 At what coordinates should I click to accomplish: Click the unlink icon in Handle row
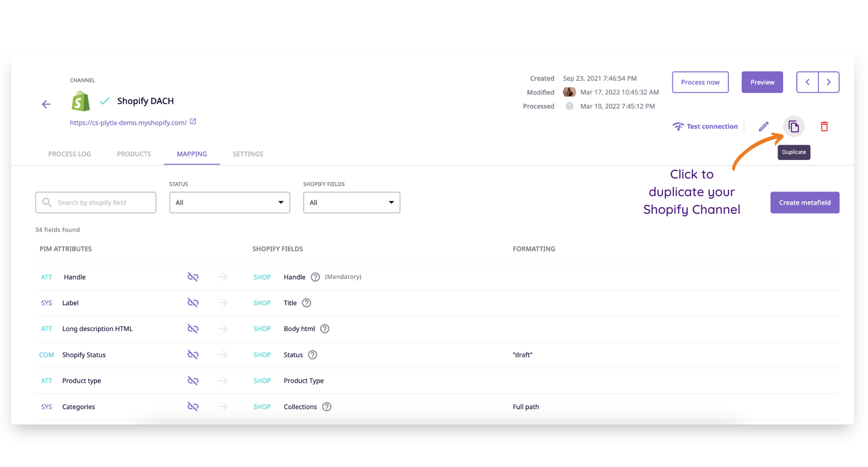point(193,277)
